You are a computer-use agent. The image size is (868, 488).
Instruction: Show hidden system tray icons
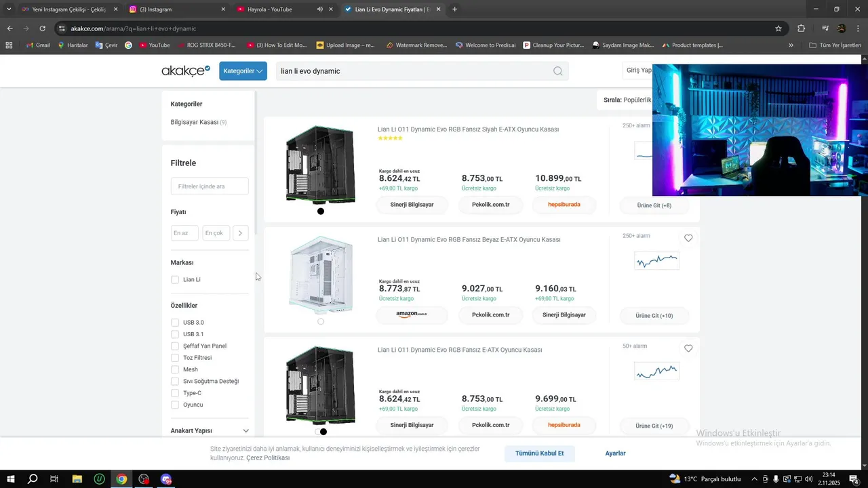(x=754, y=479)
